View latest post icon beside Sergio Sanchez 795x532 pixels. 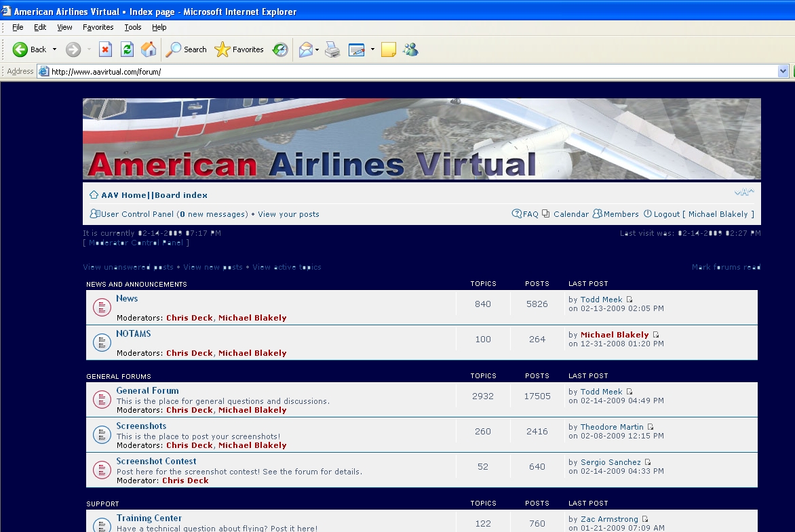(647, 462)
